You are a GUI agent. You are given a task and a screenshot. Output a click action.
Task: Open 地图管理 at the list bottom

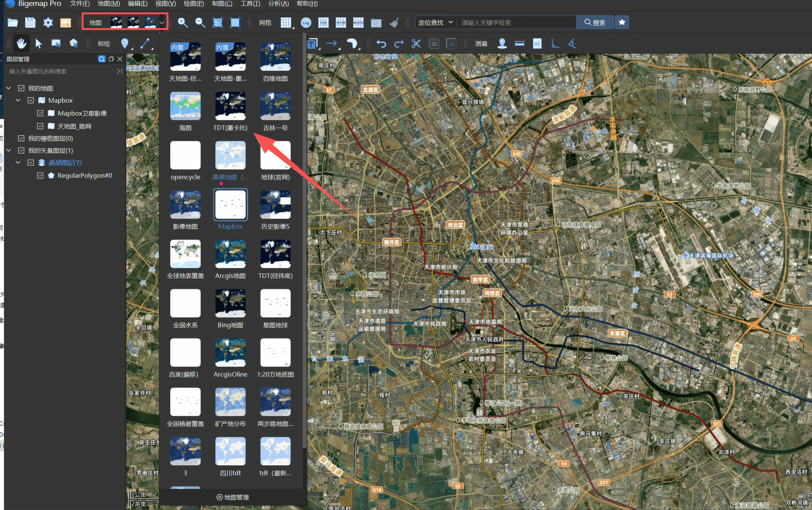233,497
